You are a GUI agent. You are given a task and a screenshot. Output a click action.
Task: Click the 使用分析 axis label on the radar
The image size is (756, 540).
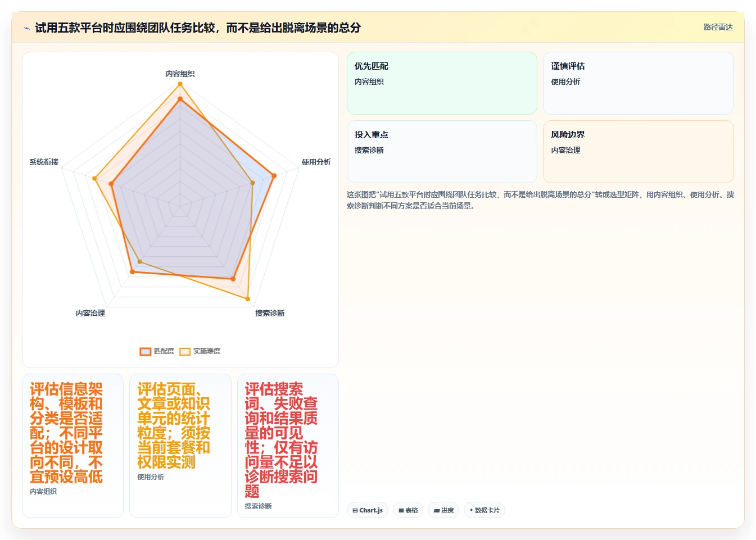(316, 162)
